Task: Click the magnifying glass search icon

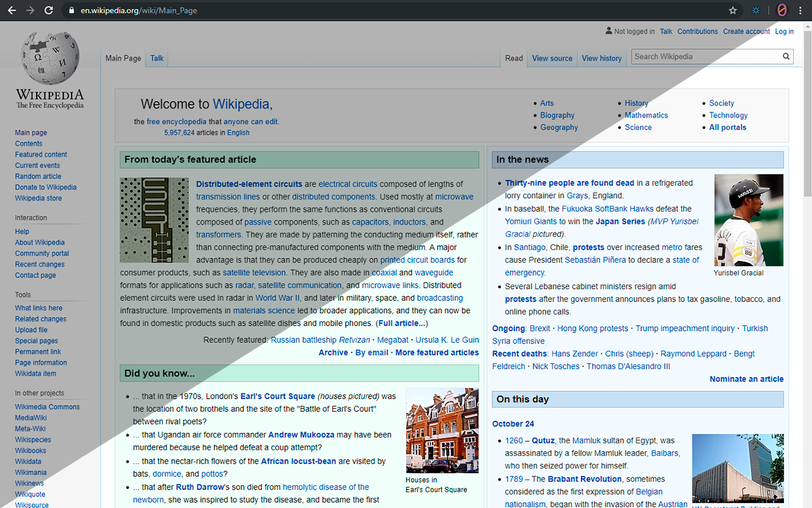Action: click(786, 57)
